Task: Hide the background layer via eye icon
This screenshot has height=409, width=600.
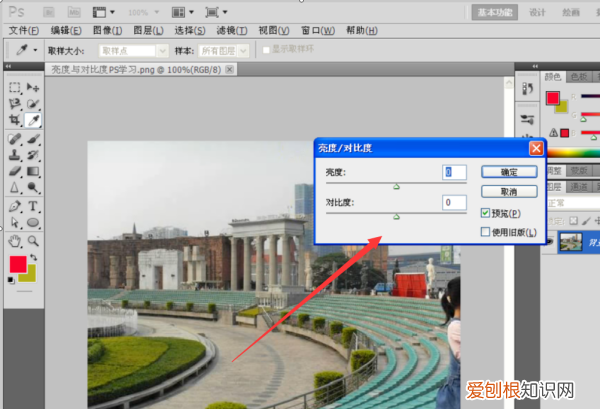Action: (549, 242)
